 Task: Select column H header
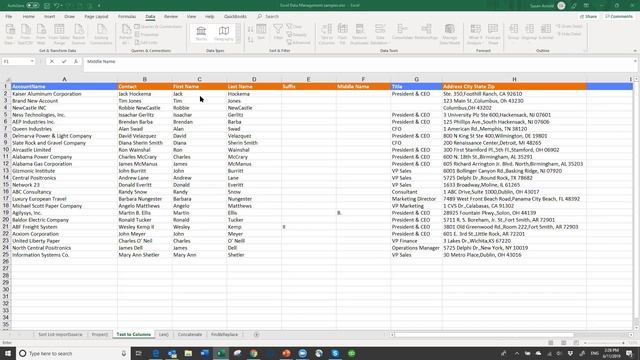point(514,79)
